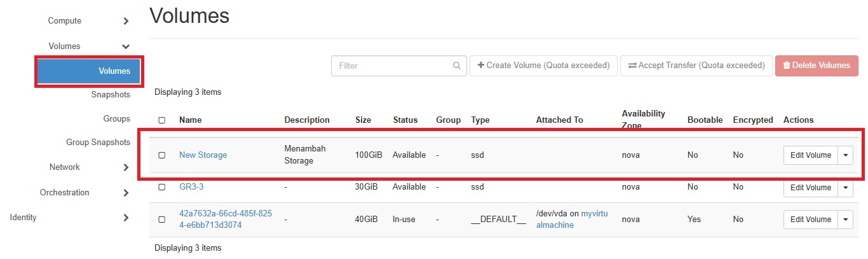
Task: Open actions dropdown arrow for New Storage
Action: tap(845, 155)
